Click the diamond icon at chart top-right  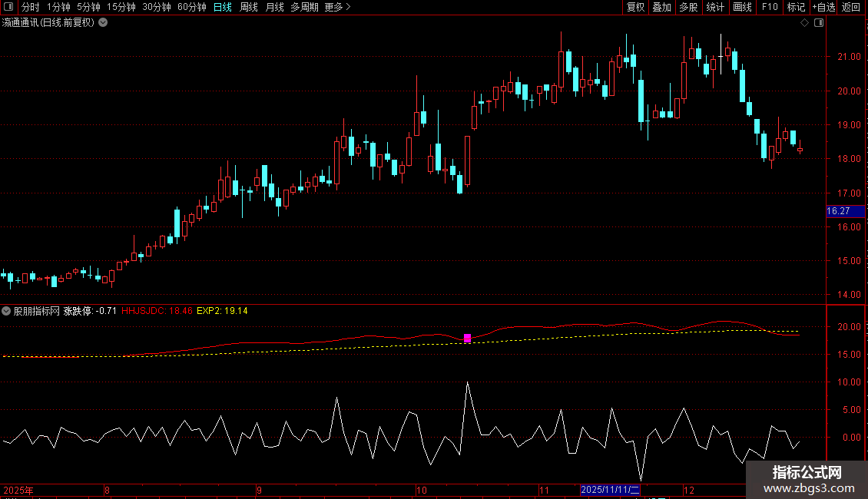(x=804, y=23)
